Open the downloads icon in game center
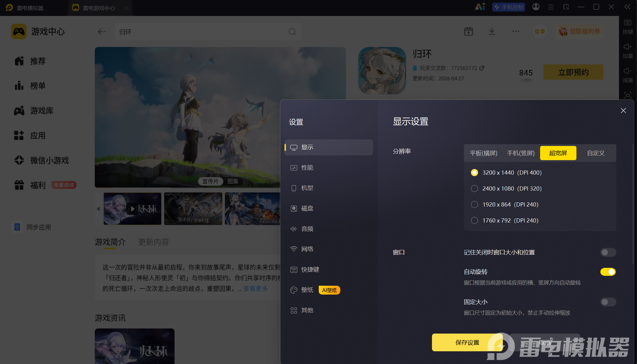The height and width of the screenshot is (364, 637). tap(492, 31)
